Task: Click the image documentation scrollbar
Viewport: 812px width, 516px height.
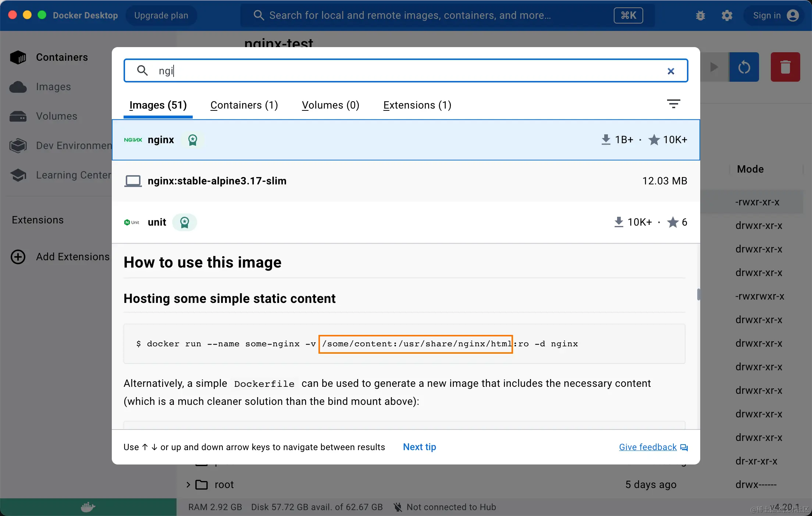Action: point(698,294)
